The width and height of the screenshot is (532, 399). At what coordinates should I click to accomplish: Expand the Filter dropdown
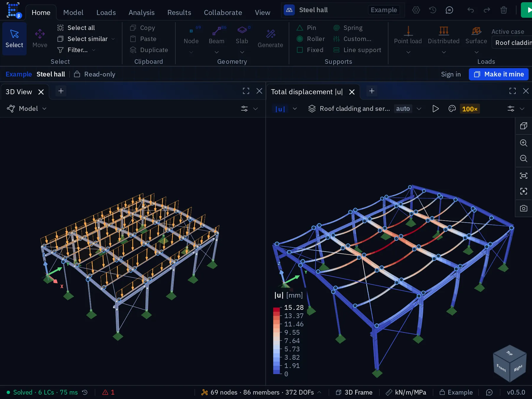[94, 50]
